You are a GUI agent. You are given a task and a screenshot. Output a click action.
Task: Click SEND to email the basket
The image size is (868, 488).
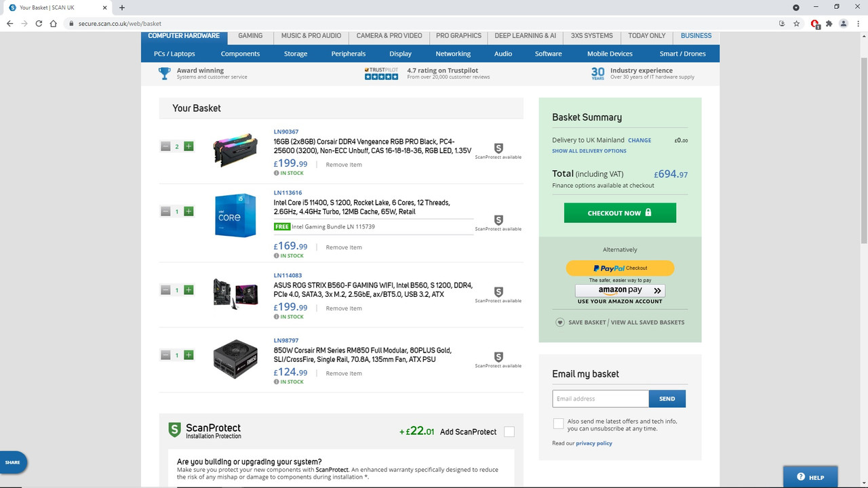667,399
